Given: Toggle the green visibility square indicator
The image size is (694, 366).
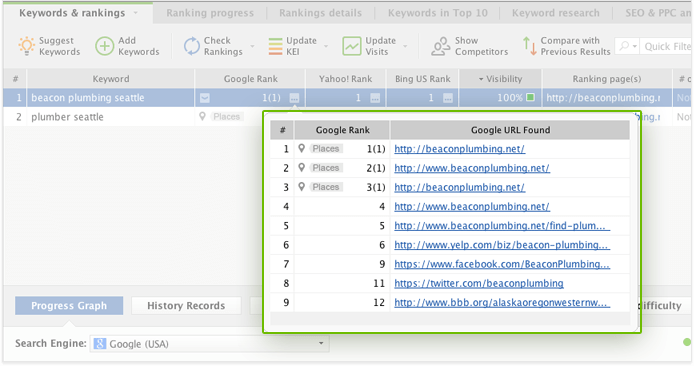Looking at the screenshot, I should click(x=530, y=97).
